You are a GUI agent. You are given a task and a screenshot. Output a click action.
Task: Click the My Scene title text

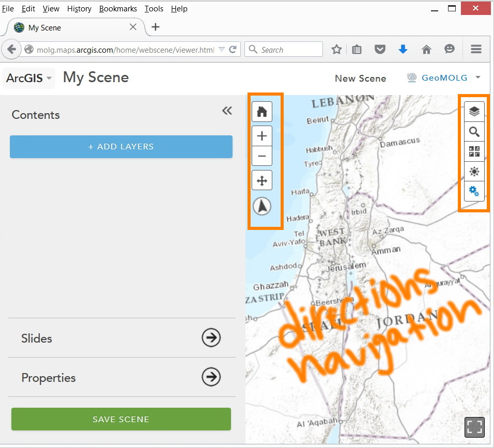click(96, 78)
